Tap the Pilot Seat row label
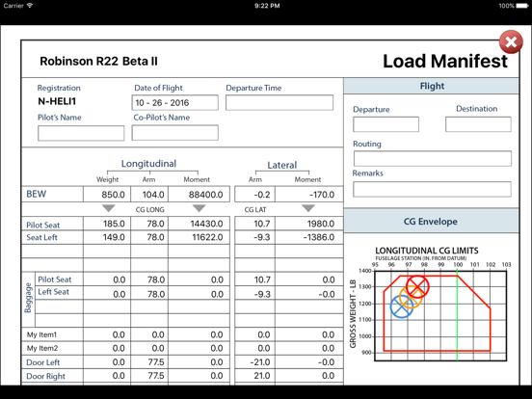 [x=43, y=225]
